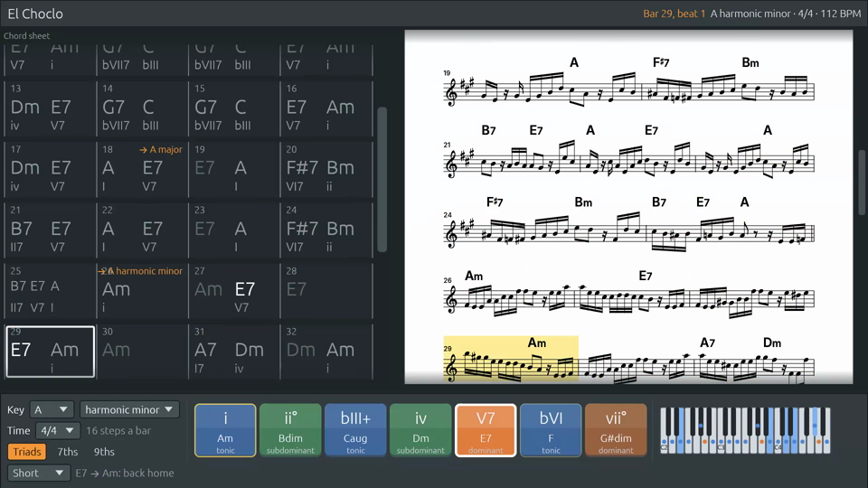Select bar 18 marked A major
Viewport: 868px width, 488px height.
pyautogui.click(x=142, y=169)
